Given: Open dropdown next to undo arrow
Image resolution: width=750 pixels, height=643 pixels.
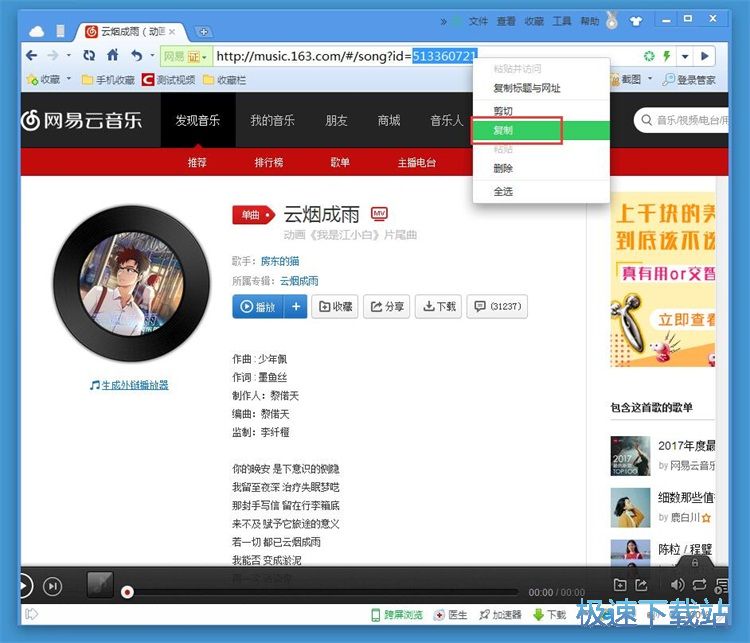Looking at the screenshot, I should 153,56.
